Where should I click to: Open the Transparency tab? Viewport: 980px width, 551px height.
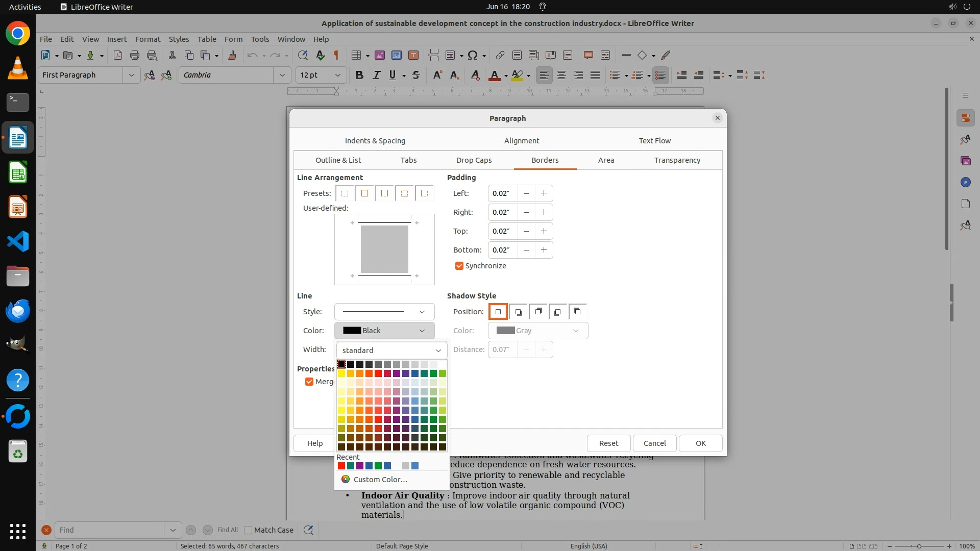[677, 160]
